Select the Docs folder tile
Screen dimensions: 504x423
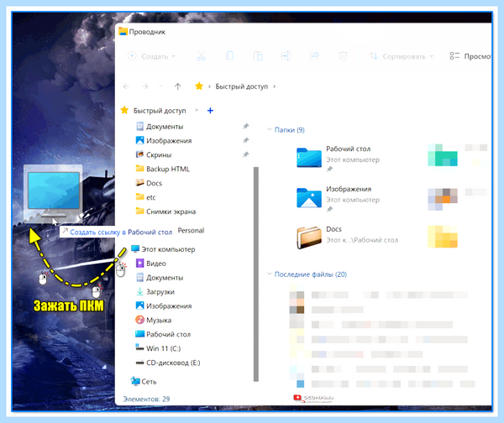(x=347, y=238)
